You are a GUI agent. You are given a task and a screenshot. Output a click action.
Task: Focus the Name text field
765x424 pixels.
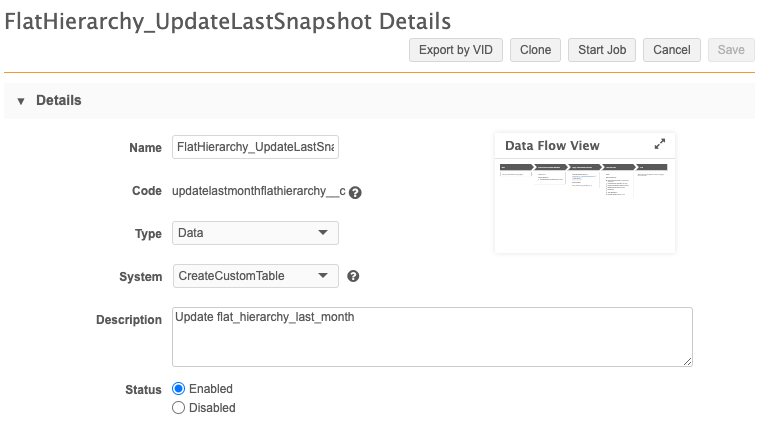click(x=255, y=147)
